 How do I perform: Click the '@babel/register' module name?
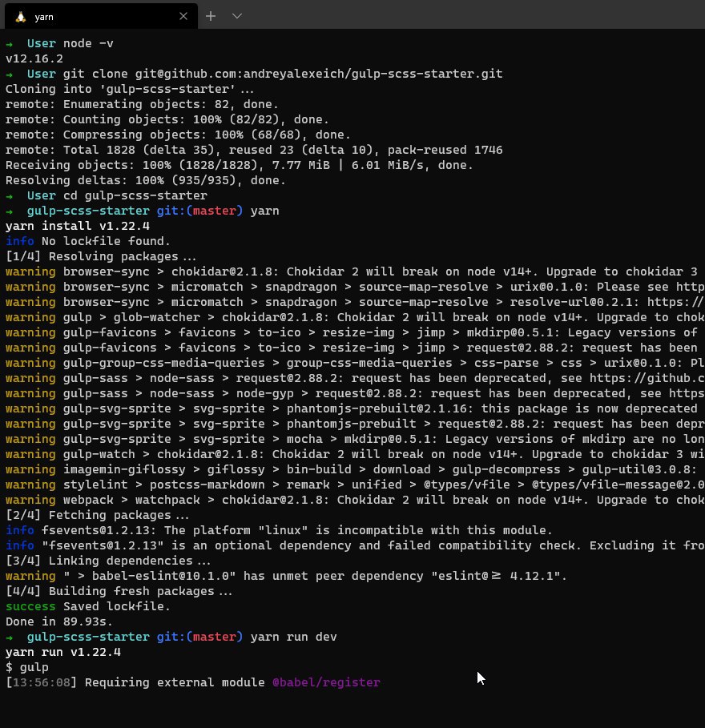point(327,682)
